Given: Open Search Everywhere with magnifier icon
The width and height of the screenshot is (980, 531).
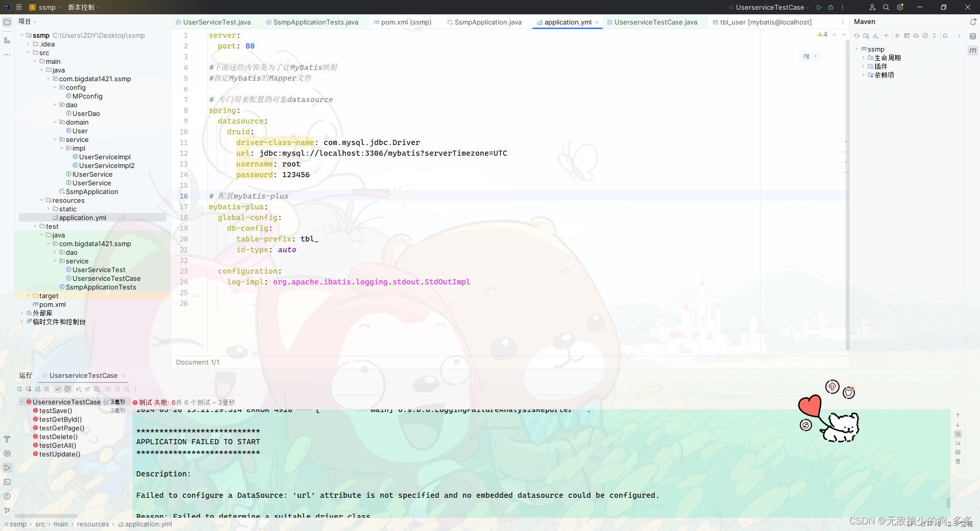Looking at the screenshot, I should (886, 7).
